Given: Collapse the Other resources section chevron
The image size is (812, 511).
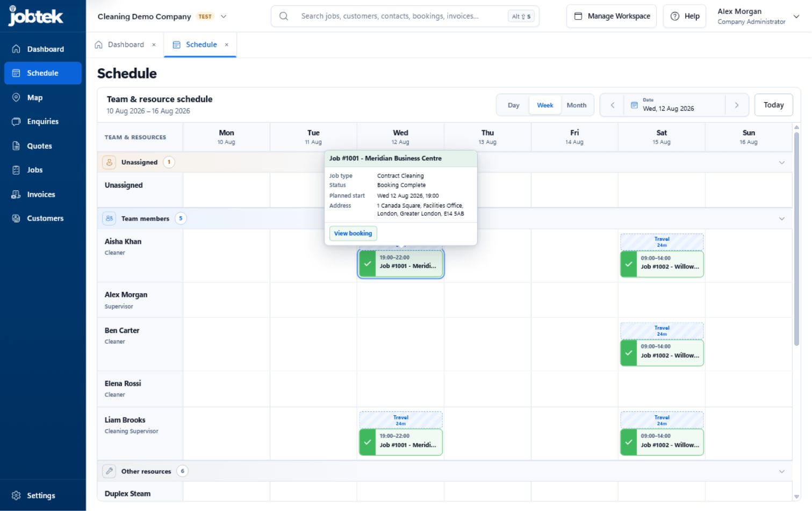Looking at the screenshot, I should tap(782, 472).
